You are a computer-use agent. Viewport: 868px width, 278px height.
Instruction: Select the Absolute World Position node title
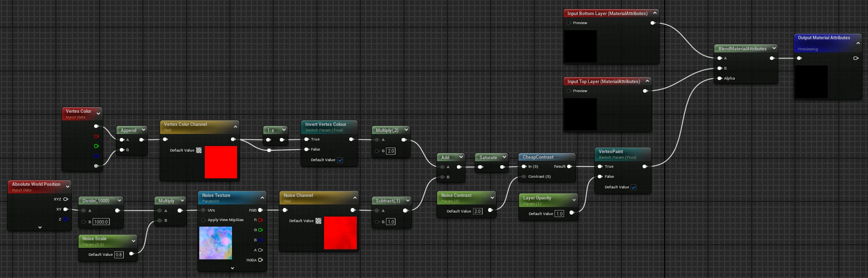36,184
